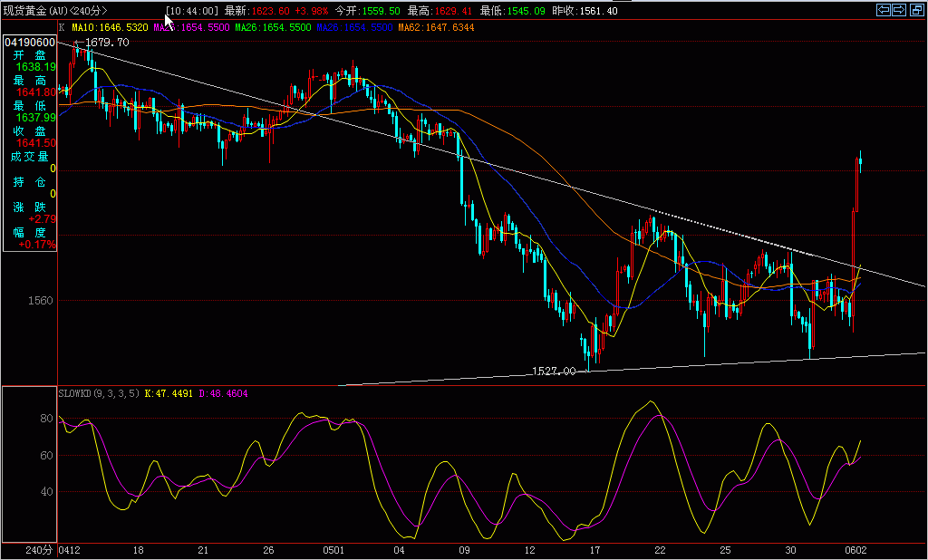The height and width of the screenshot is (560, 928).
Task: Click the 最新:1623.60 latest price
Action: (257, 11)
